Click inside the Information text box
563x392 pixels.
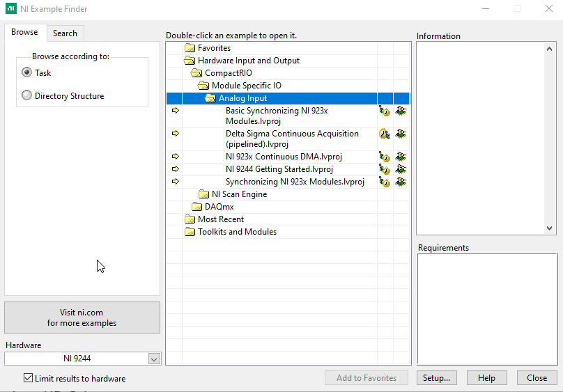(x=480, y=139)
